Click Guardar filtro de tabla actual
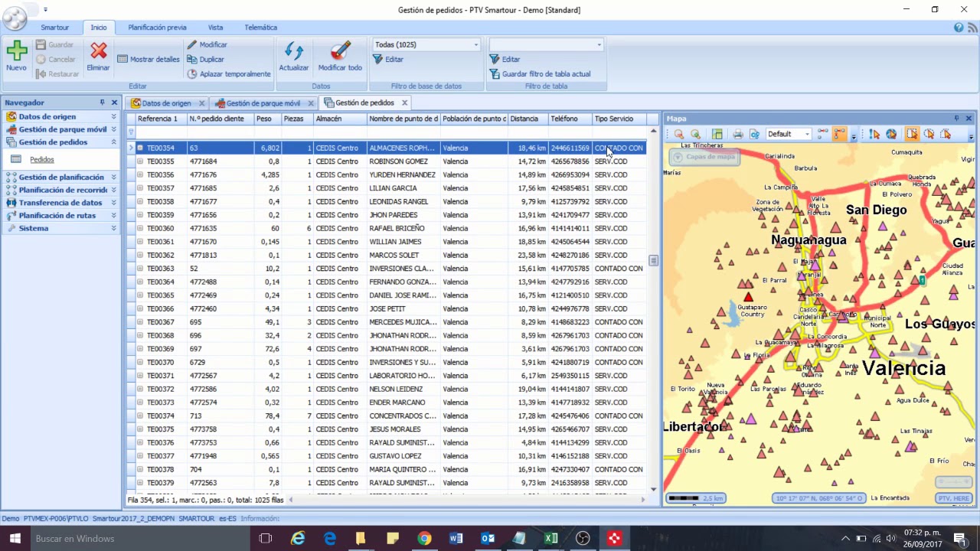 pos(541,73)
